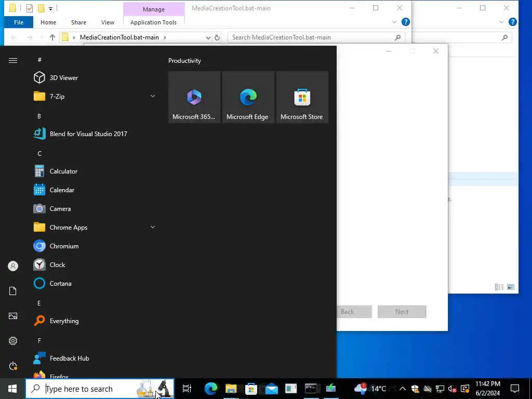Click the Properties icon in Quick Access Toolbar
This screenshot has height=399, width=532.
pyautogui.click(x=30, y=8)
